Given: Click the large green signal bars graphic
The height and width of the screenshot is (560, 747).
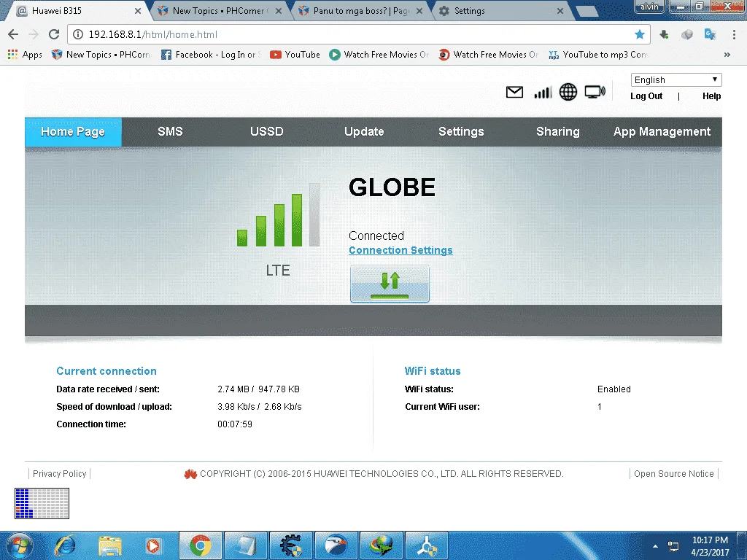Looking at the screenshot, I should coord(278,215).
